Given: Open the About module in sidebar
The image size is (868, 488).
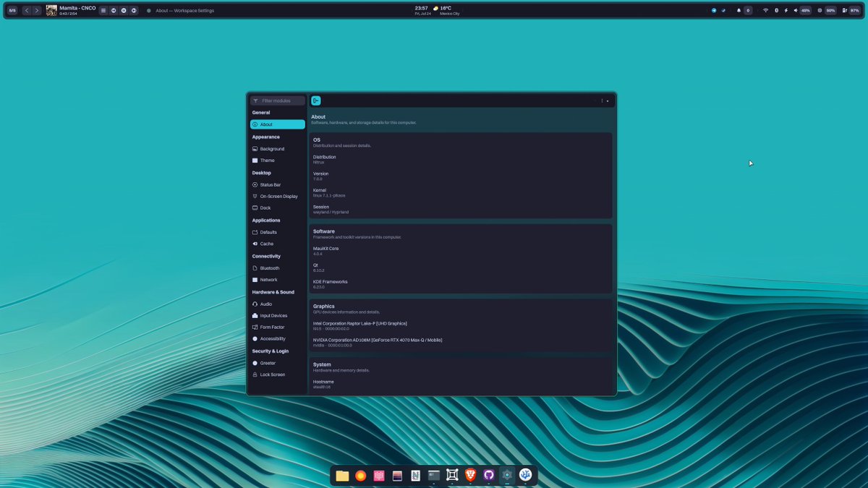Looking at the screenshot, I should coord(277,124).
